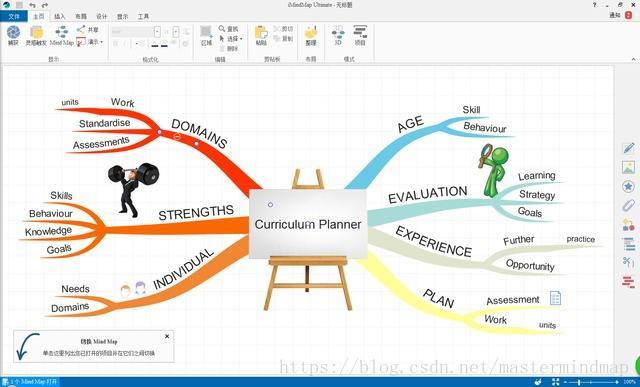Select the INDIVIDUAL branch label

point(183,269)
